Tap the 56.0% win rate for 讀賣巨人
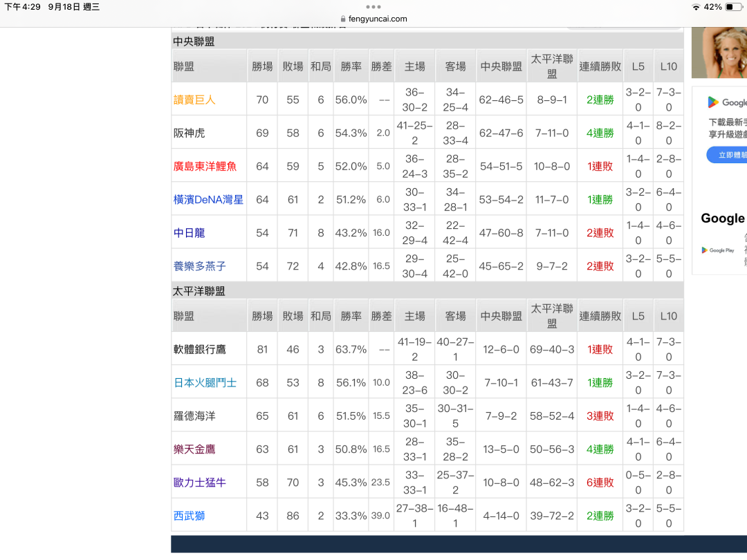 [x=351, y=100]
